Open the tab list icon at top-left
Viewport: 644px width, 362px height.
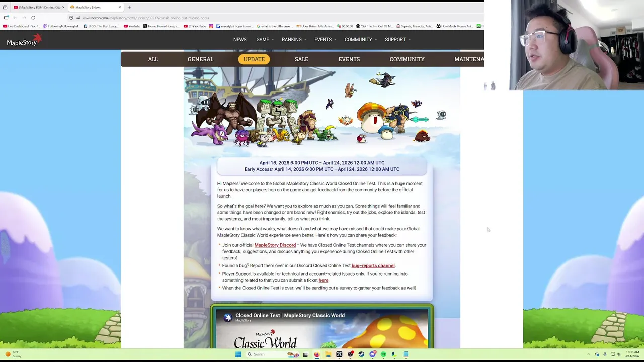point(5,7)
